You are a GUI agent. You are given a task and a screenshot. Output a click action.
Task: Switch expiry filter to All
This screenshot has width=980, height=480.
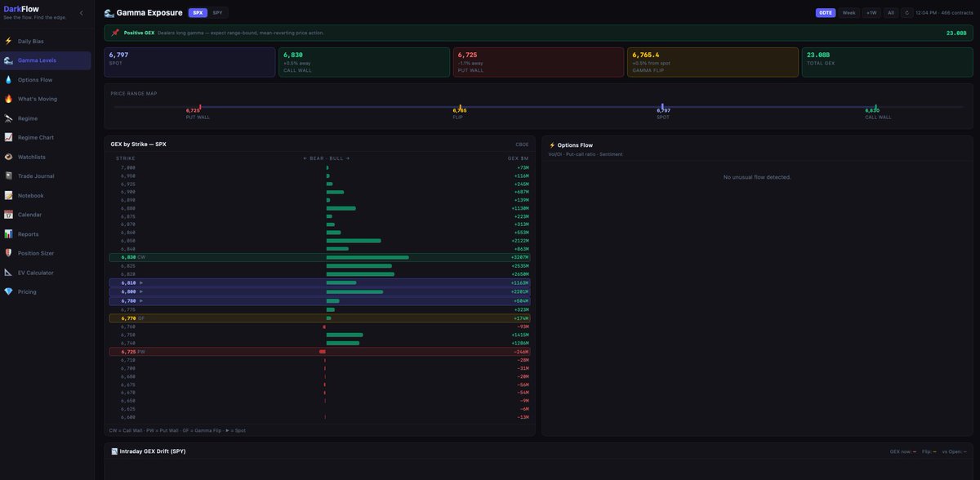pyautogui.click(x=891, y=13)
